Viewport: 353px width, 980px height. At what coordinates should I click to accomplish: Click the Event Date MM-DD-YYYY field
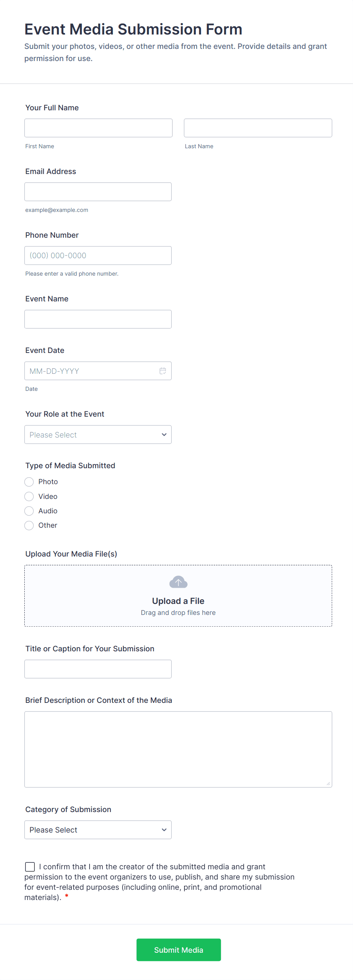pos(91,371)
